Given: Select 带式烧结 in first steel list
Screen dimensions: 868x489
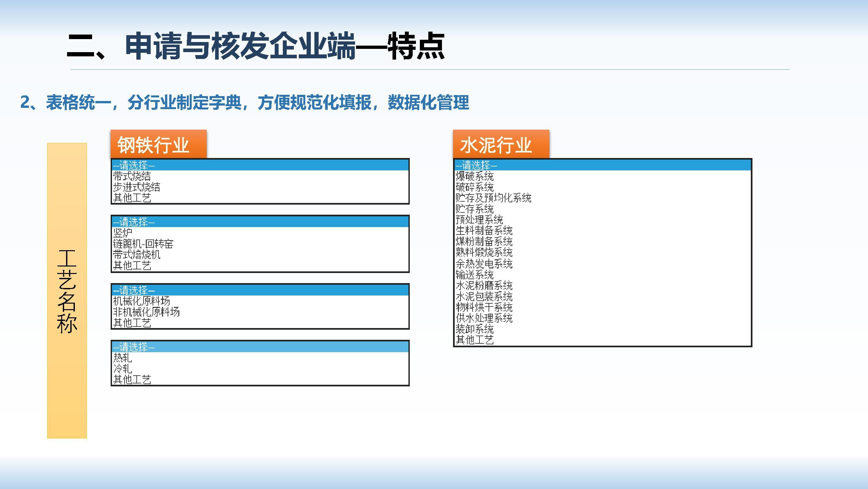Looking at the screenshot, I should point(132,176).
